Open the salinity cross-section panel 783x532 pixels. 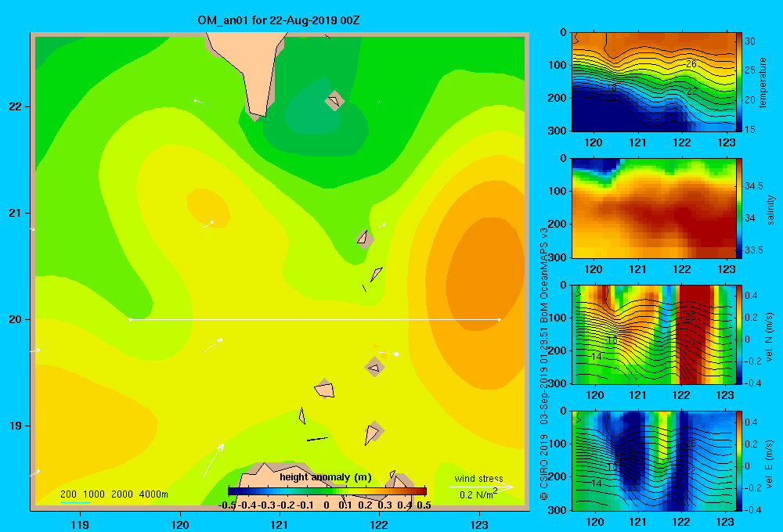[654, 208]
